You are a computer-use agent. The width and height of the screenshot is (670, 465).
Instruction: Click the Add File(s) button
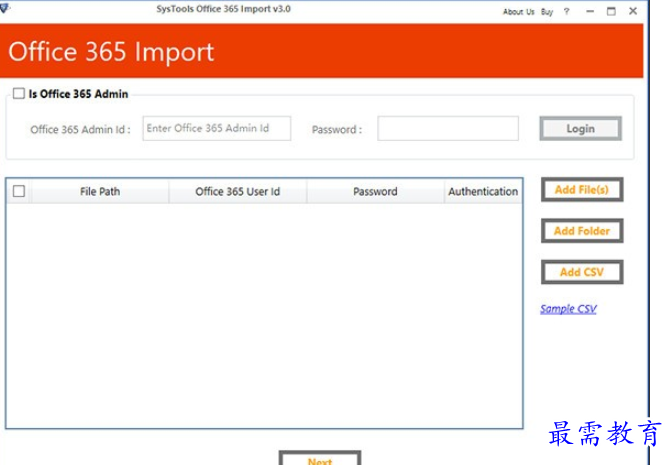click(x=582, y=189)
